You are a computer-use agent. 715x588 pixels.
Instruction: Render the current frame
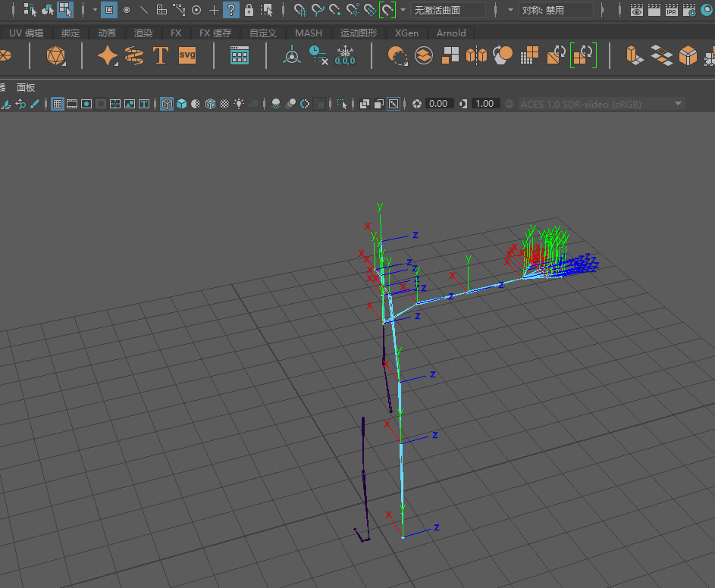click(654, 10)
